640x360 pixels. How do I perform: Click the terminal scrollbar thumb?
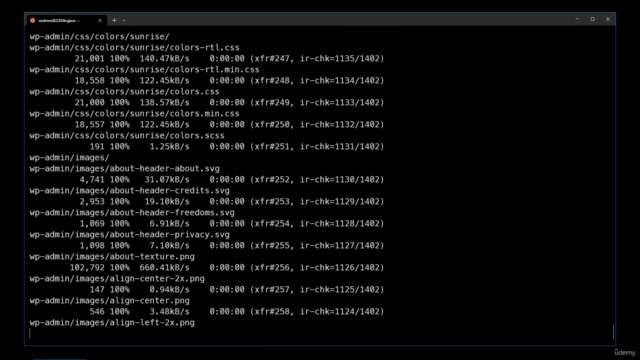[x=613, y=331]
